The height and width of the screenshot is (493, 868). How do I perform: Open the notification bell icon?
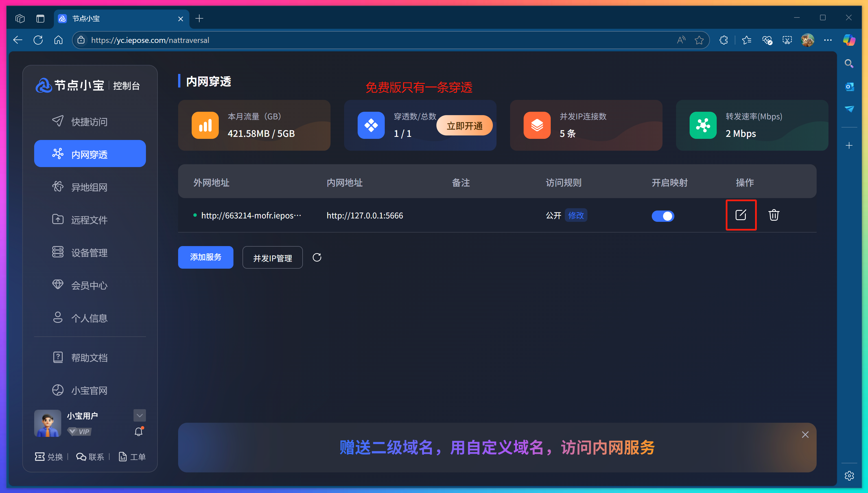tap(139, 432)
